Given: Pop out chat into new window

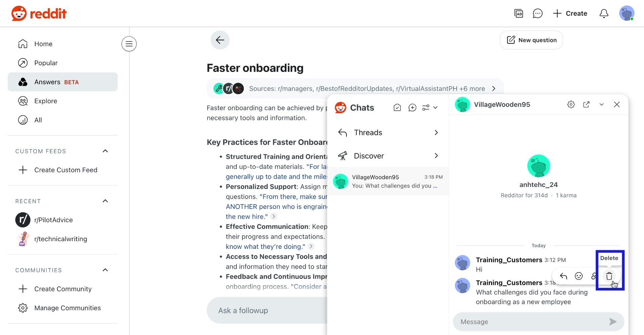Looking at the screenshot, I should click(x=586, y=105).
